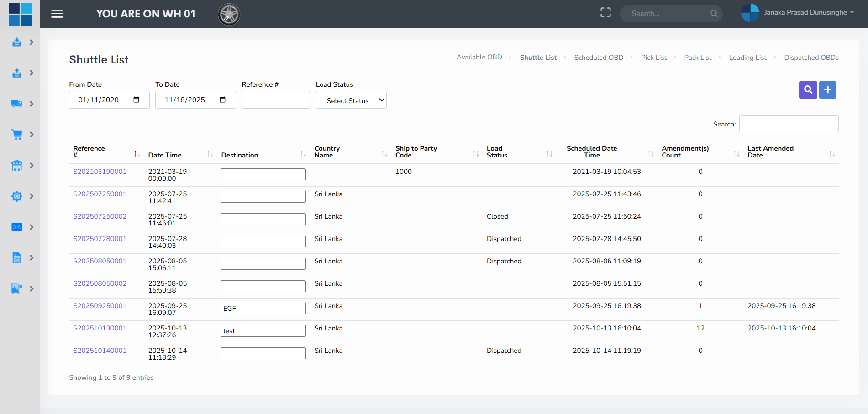
Task: Click the blue plus add button
Action: tap(827, 90)
